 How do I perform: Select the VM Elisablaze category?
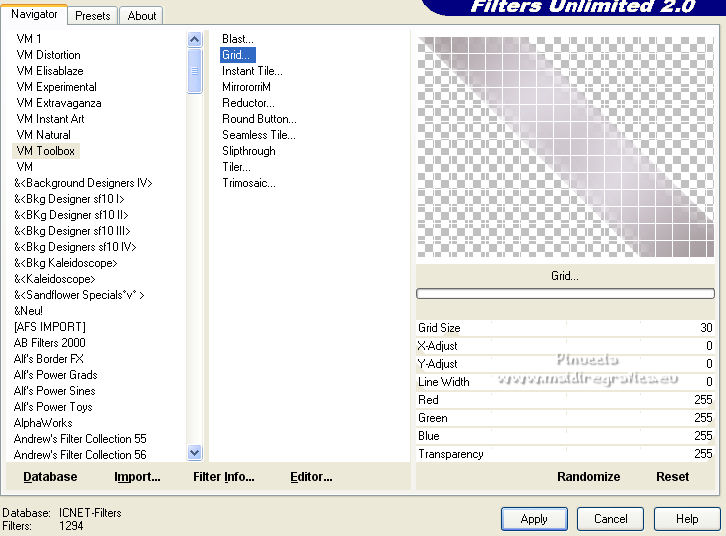click(x=50, y=71)
